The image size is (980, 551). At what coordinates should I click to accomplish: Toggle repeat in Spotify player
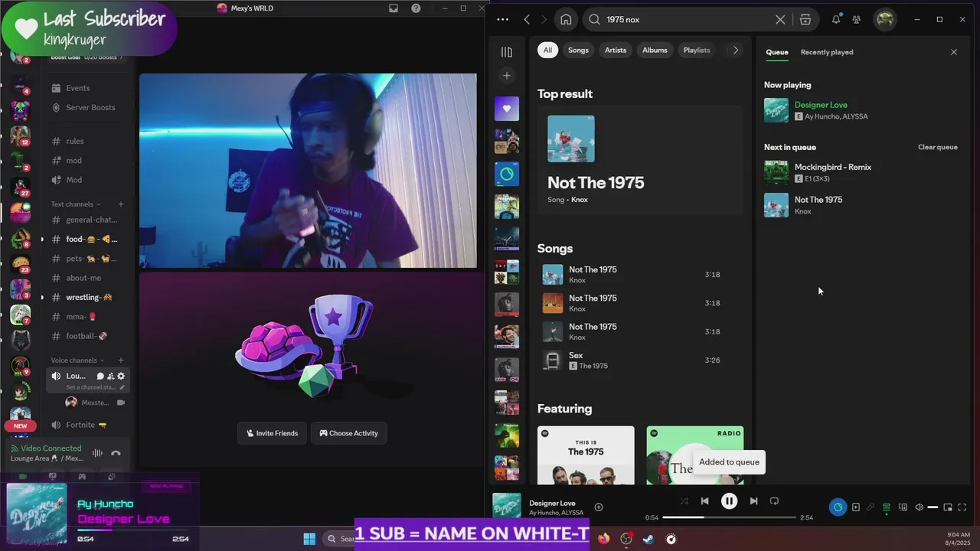pos(774,501)
